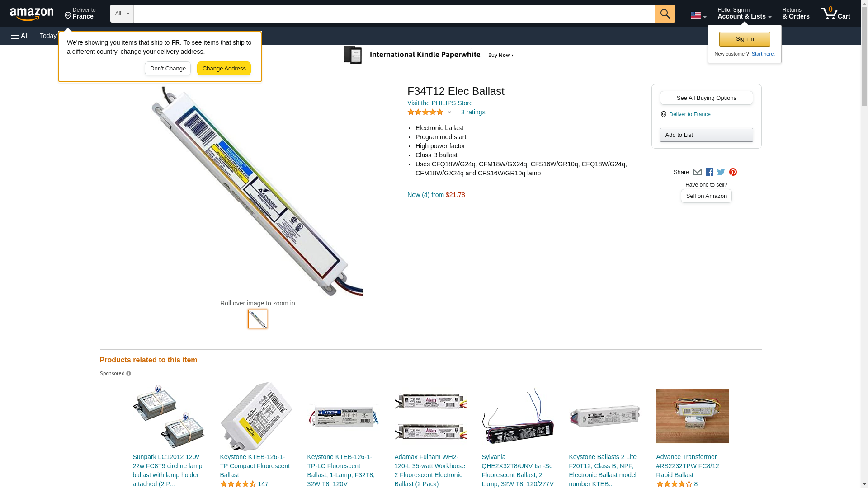The height and width of the screenshot is (488, 868).
Task: Open the All hamburger menu
Action: point(20,36)
